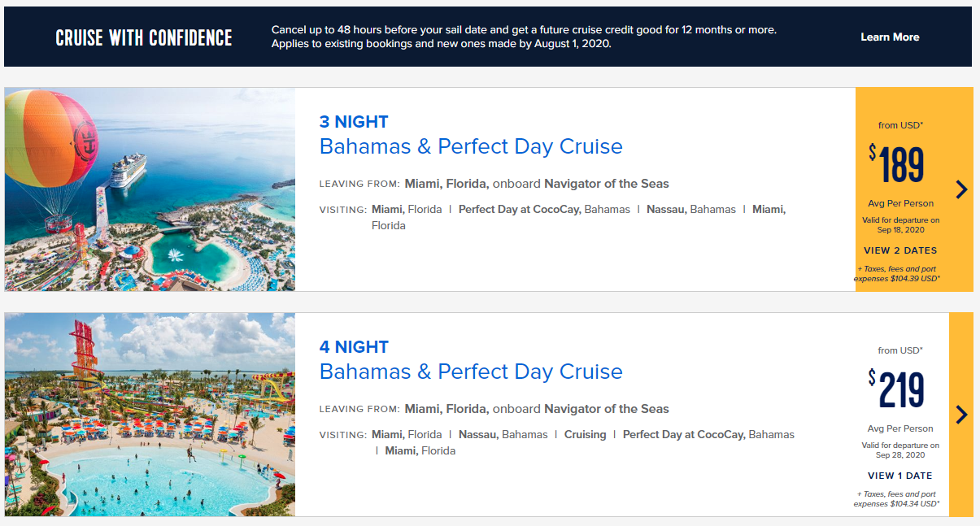Click the taxes and fees $104.39 USD note
980x526 pixels.
[897, 273]
